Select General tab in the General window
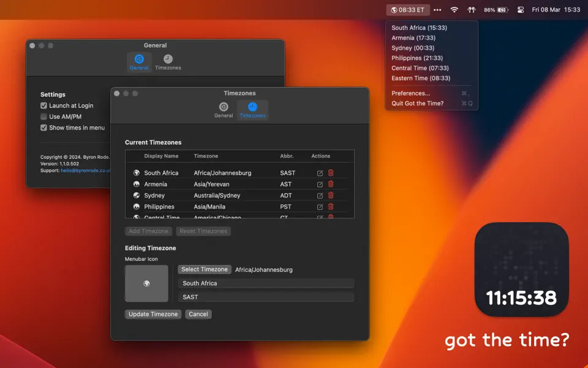 point(139,63)
